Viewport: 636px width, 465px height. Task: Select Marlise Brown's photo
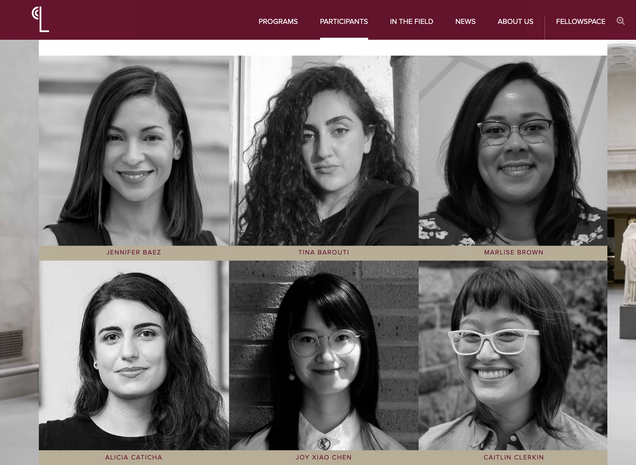(x=513, y=151)
